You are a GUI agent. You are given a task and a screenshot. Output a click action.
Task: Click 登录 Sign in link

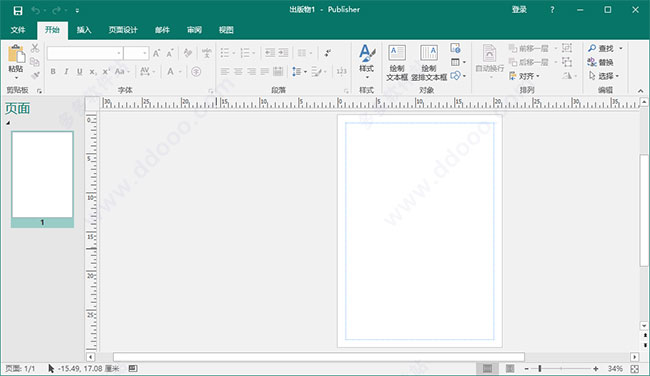(x=519, y=10)
